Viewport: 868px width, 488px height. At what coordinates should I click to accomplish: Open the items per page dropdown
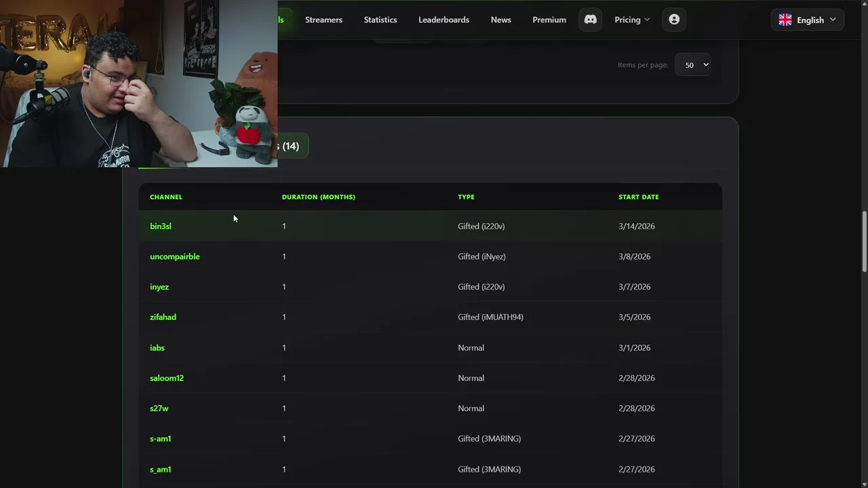point(693,65)
